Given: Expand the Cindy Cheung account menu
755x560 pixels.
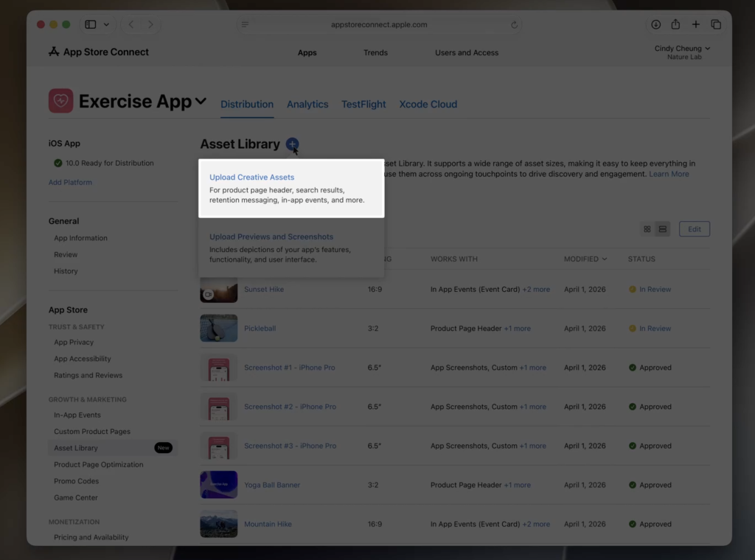Looking at the screenshot, I should coord(682,52).
